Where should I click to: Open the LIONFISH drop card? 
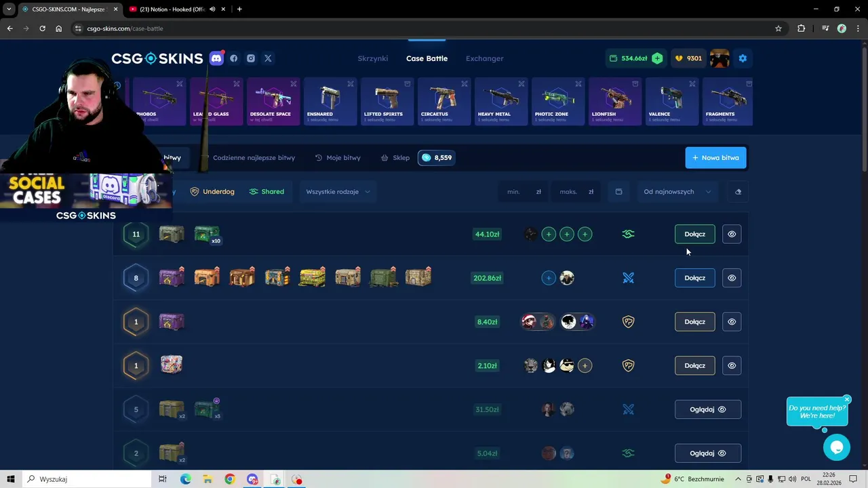click(615, 102)
